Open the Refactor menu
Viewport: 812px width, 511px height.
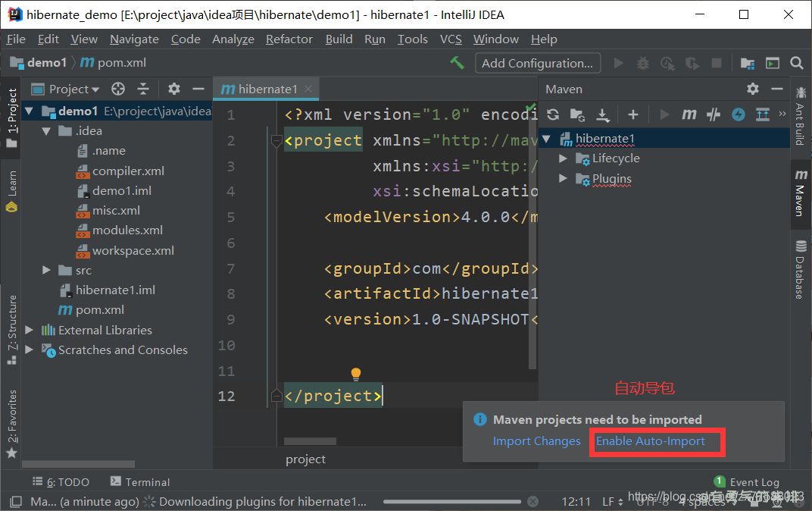point(289,39)
